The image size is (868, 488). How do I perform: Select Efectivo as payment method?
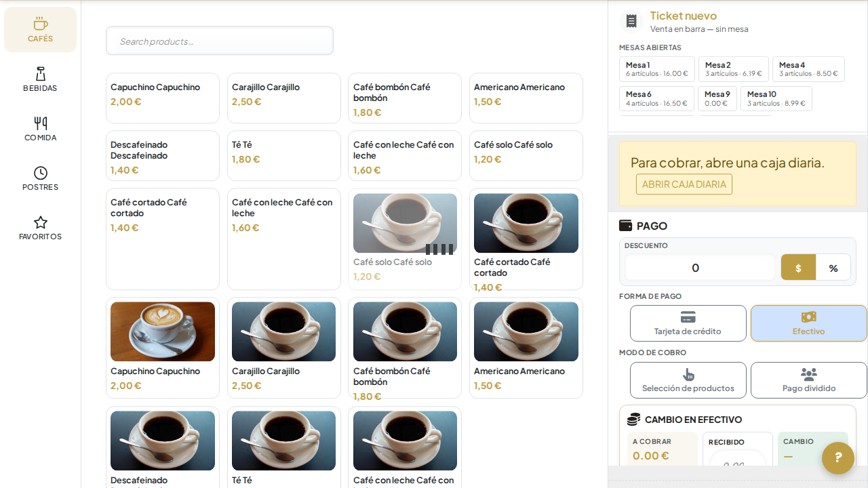pyautogui.click(x=809, y=323)
